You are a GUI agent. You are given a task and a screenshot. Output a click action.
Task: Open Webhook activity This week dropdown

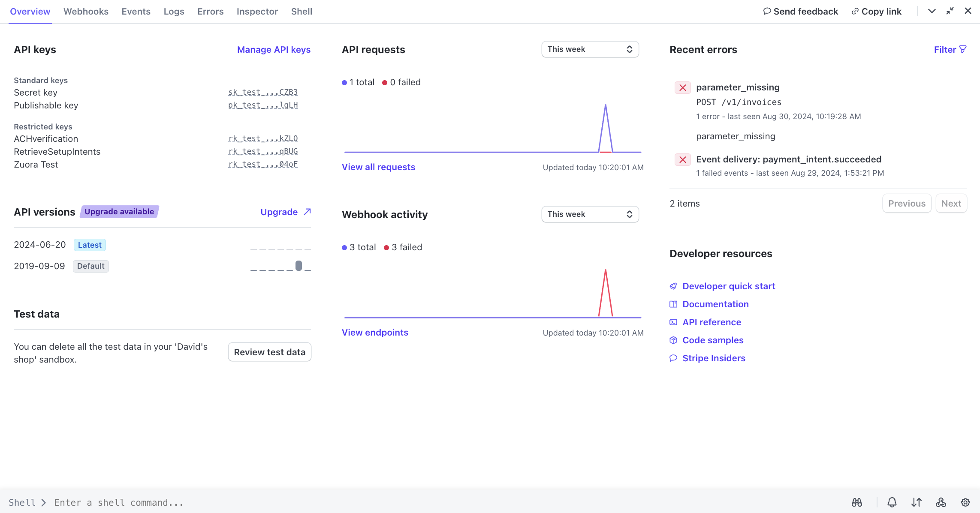point(590,214)
